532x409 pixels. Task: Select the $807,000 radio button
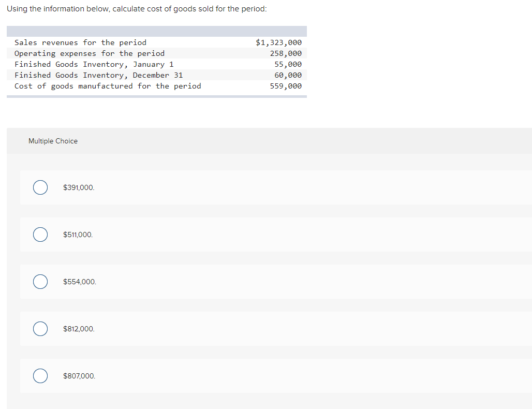(40, 376)
